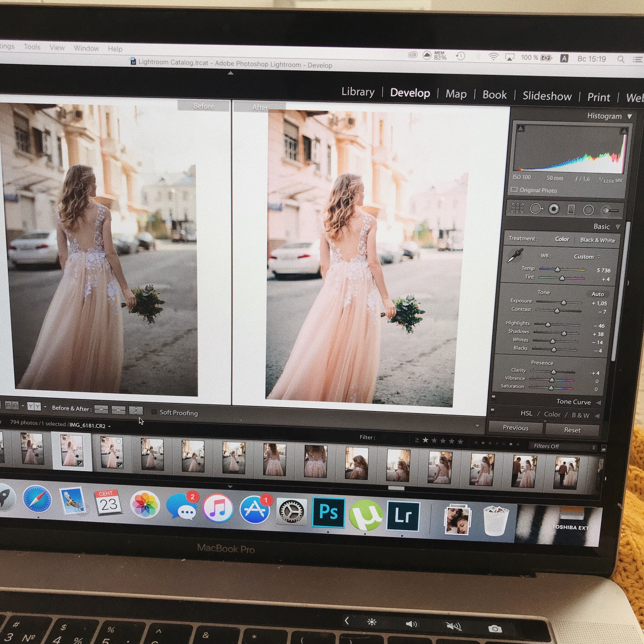Toggle shadow clipping indicator in histogram

pyautogui.click(x=521, y=128)
